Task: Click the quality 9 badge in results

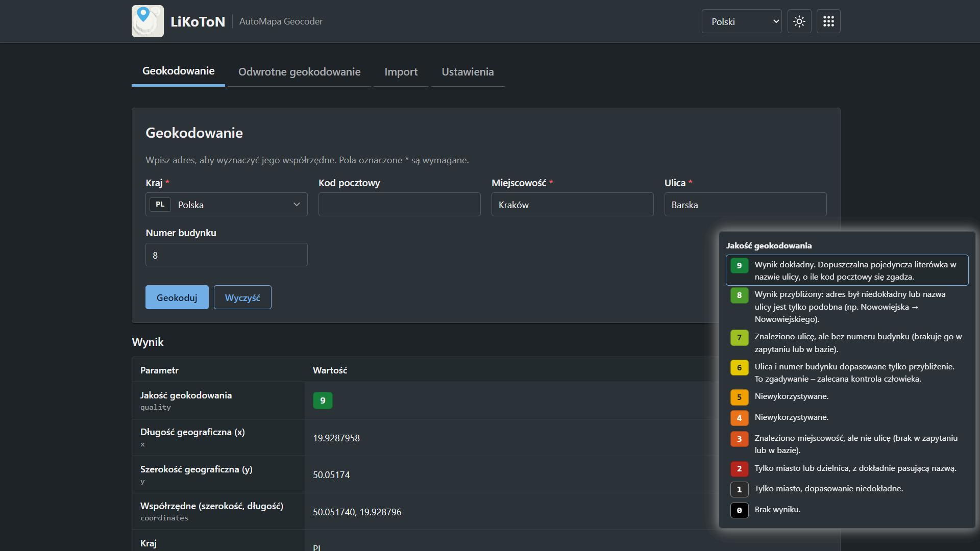Action: [323, 400]
